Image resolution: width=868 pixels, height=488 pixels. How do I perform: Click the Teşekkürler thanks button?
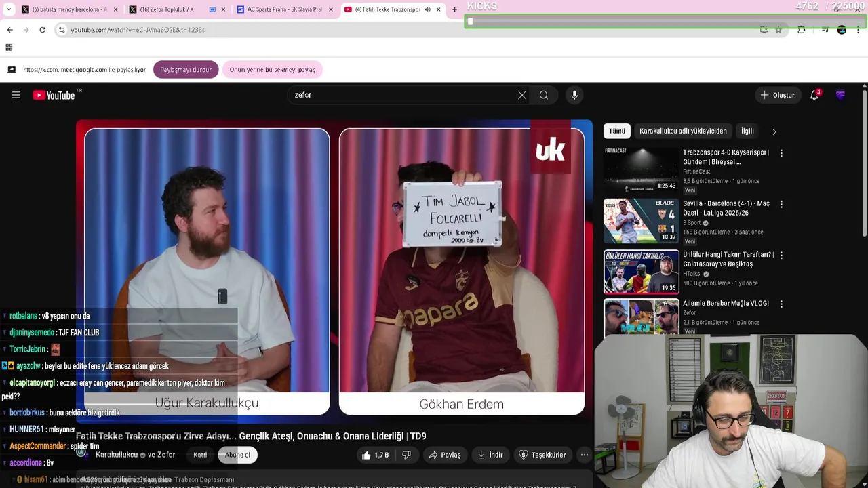(x=542, y=455)
